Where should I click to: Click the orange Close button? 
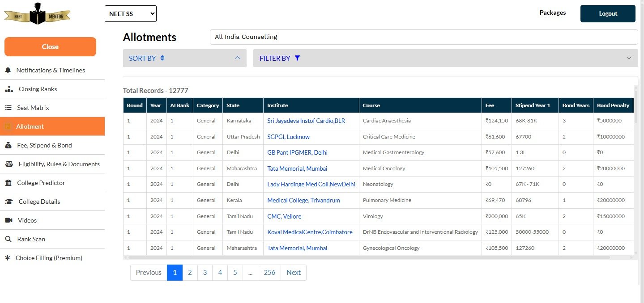tap(50, 47)
